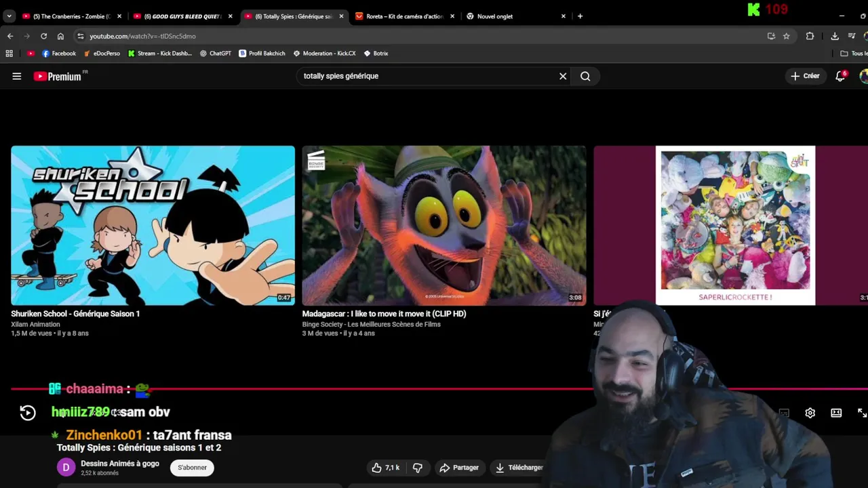Visit Xilam Animation channel
Image resolution: width=868 pixels, height=488 pixels.
(x=35, y=325)
